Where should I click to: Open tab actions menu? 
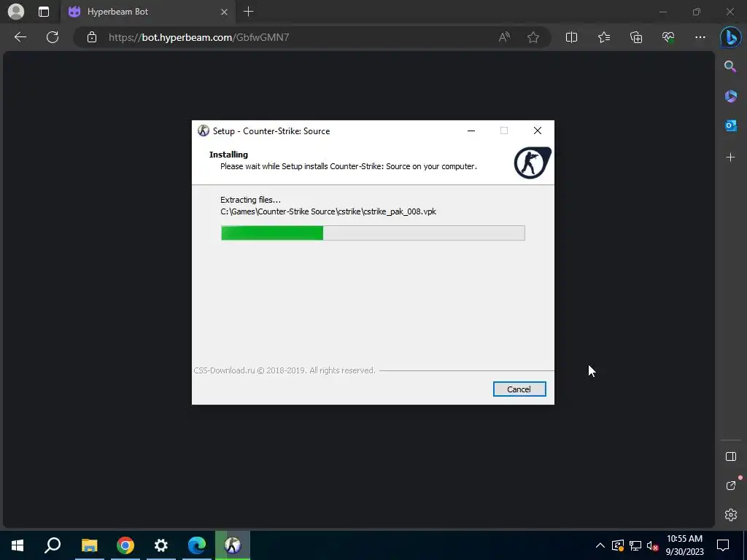(43, 12)
